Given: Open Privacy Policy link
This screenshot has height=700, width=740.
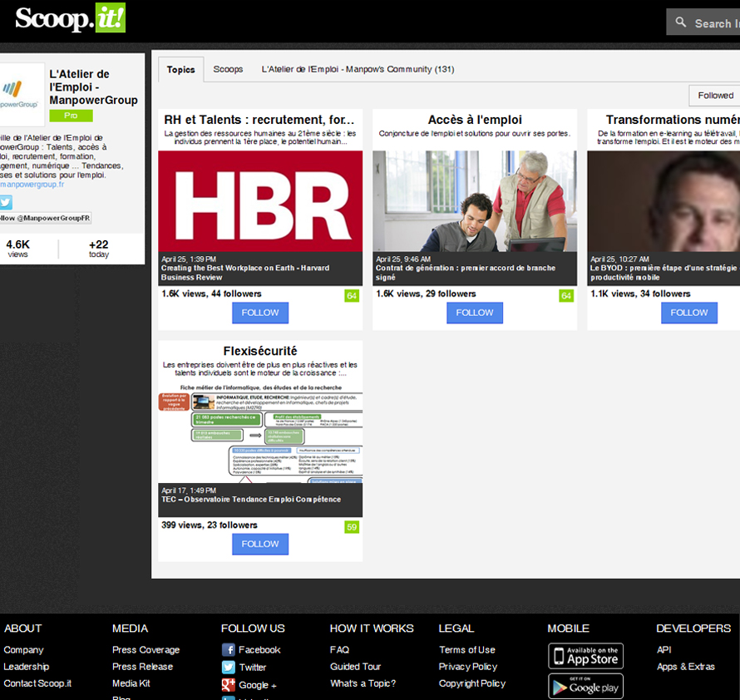Looking at the screenshot, I should (468, 667).
